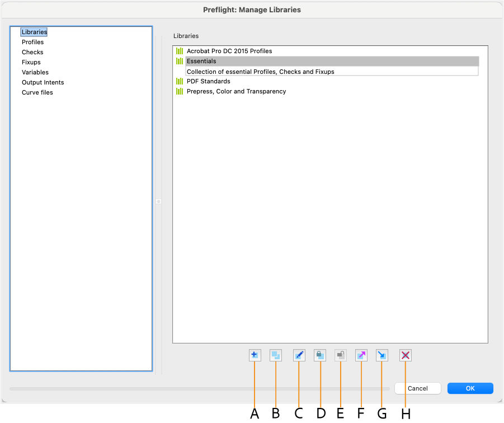Open the Curve files category
This screenshot has height=423, width=504.
pos(37,92)
